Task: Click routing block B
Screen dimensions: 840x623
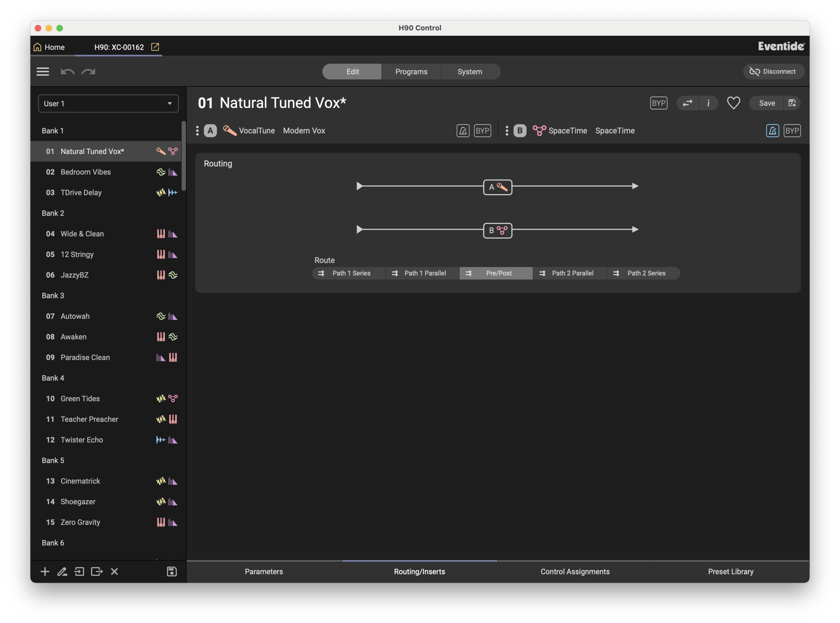Action: (x=497, y=230)
